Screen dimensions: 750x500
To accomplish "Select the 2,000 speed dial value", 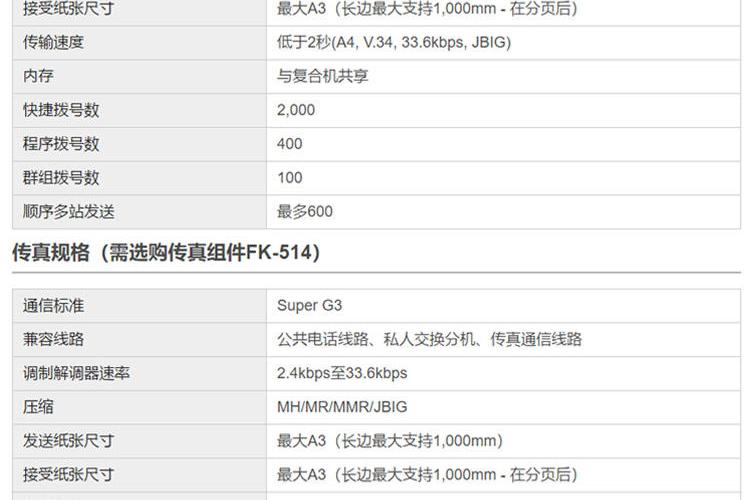I will point(296,110).
